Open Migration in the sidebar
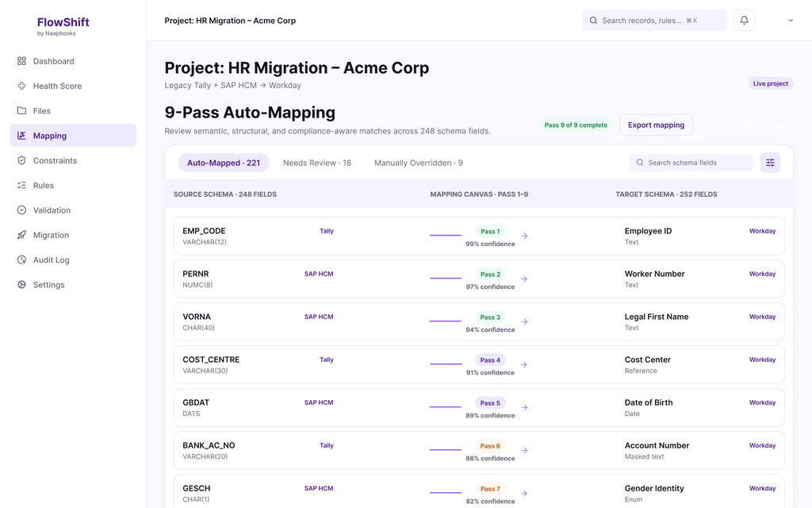Image resolution: width=812 pixels, height=508 pixels. point(73,235)
